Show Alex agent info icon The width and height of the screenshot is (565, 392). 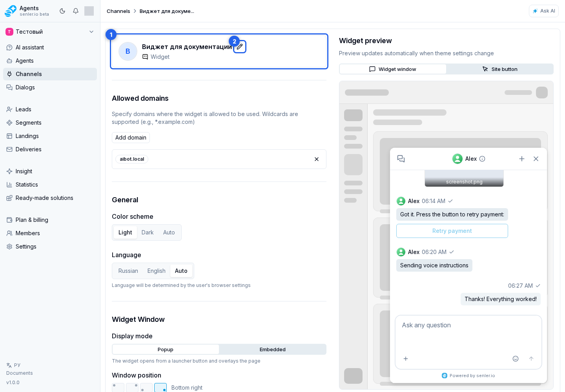coord(483,159)
